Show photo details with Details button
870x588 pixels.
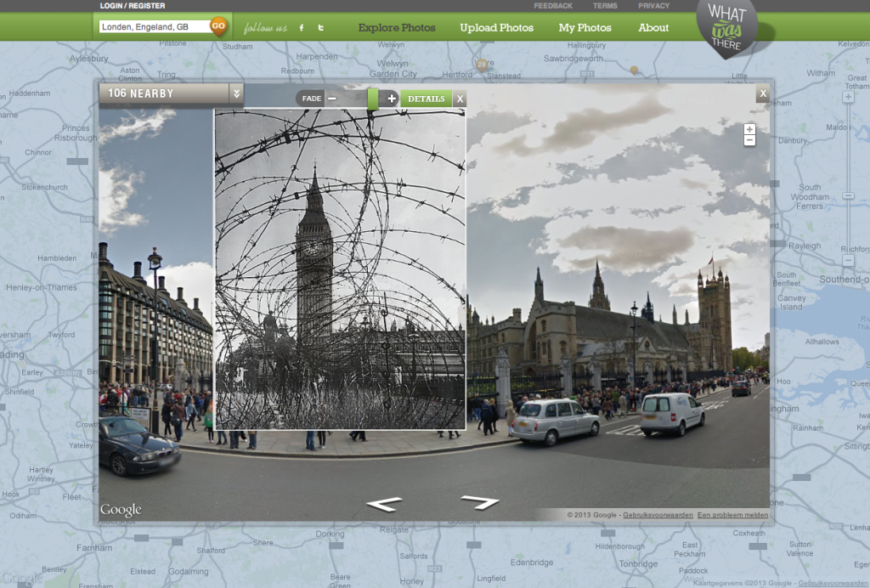pyautogui.click(x=426, y=99)
